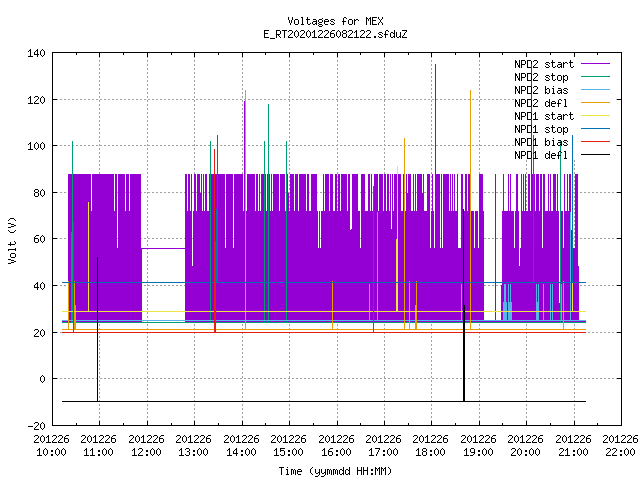
Task: Click the NPD1 start legend label
Action: click(544, 116)
